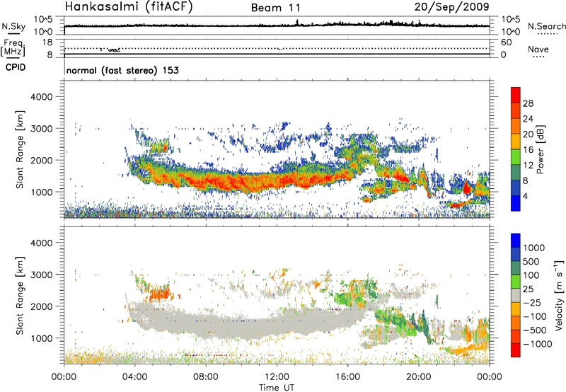Viewport: 566px width, 392px height.
Task: Click the Slant Range label of velocity panel
Action: click(x=20, y=295)
